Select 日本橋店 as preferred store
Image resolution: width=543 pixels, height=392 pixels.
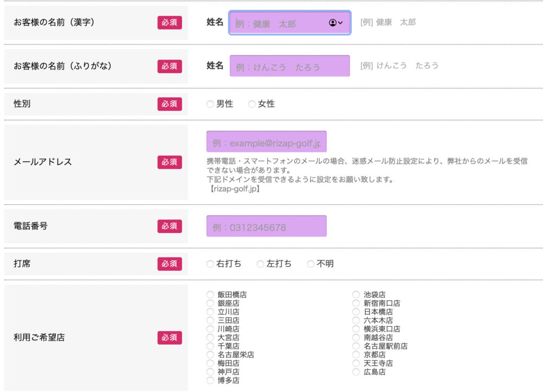coord(356,312)
